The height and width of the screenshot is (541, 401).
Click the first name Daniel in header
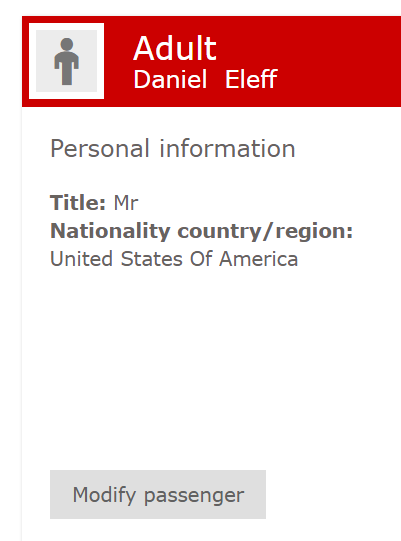point(170,79)
